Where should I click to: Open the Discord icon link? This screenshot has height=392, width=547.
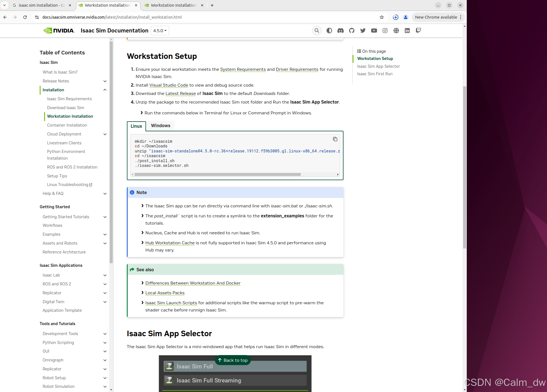tap(340, 31)
